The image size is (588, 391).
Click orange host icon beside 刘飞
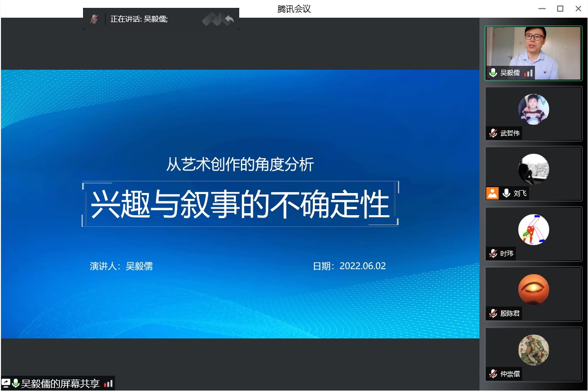tap(492, 193)
